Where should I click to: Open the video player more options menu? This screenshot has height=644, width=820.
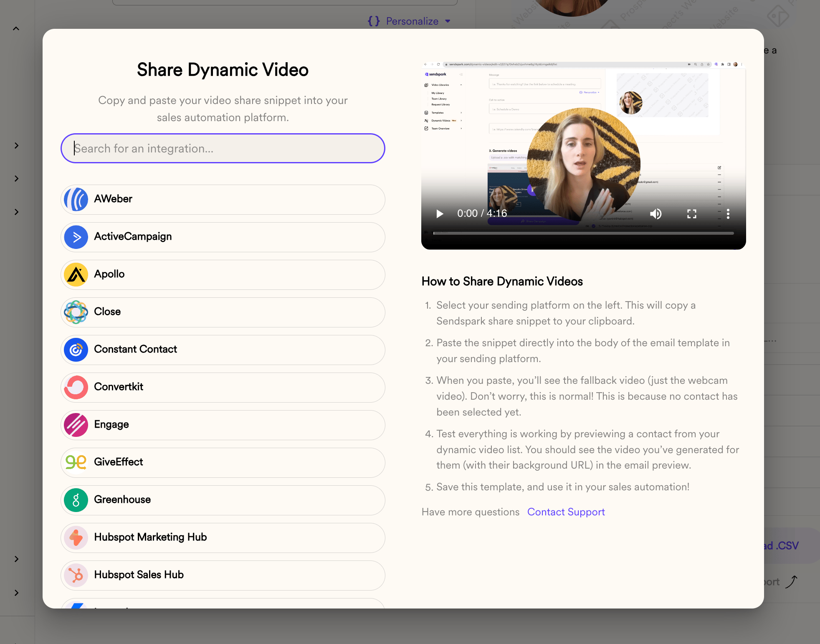728,214
